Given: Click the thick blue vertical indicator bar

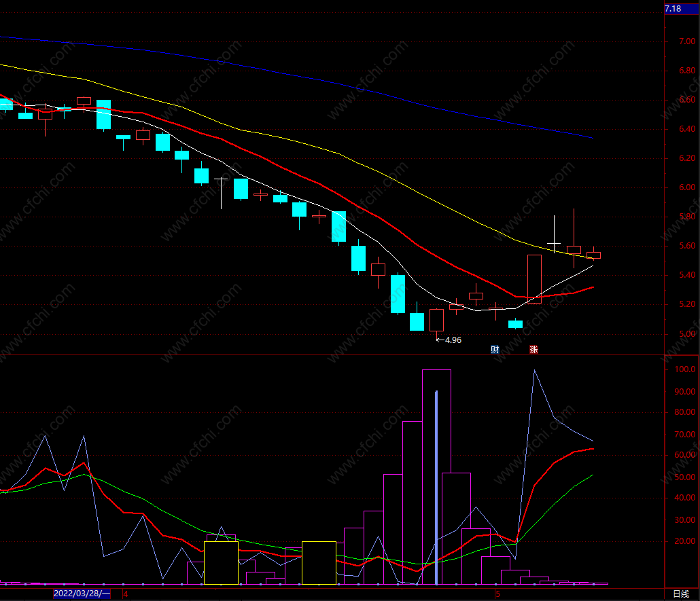Looking at the screenshot, I should [436, 487].
